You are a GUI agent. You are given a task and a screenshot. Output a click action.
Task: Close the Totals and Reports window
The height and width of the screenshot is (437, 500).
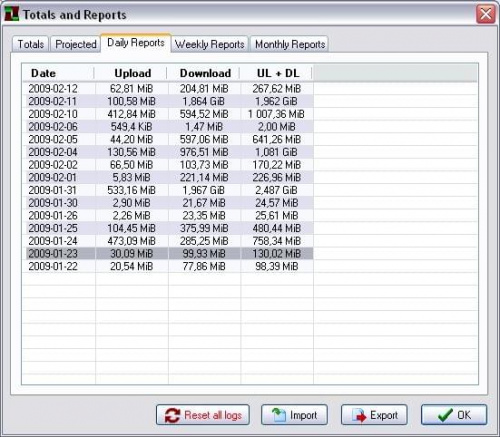click(x=486, y=14)
